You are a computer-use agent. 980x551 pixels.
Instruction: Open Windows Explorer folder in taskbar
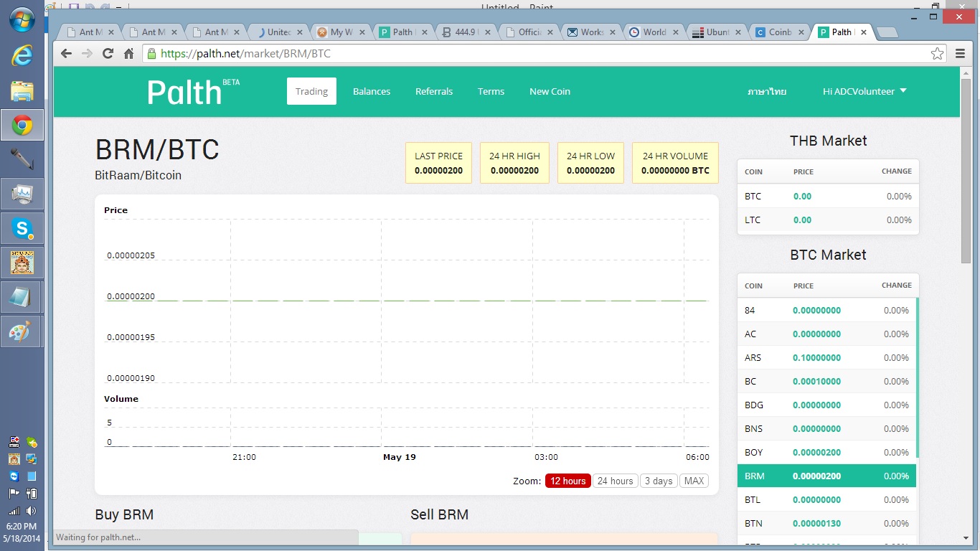[x=22, y=90]
